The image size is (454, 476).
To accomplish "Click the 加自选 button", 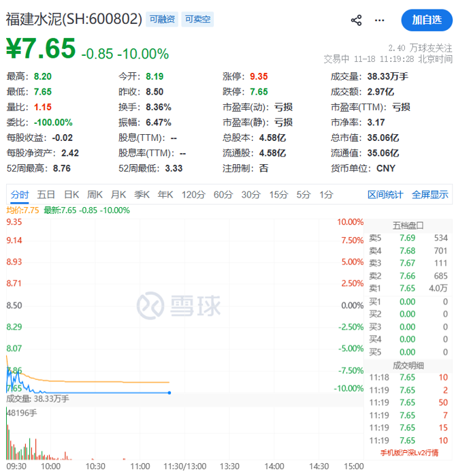I will (x=426, y=20).
